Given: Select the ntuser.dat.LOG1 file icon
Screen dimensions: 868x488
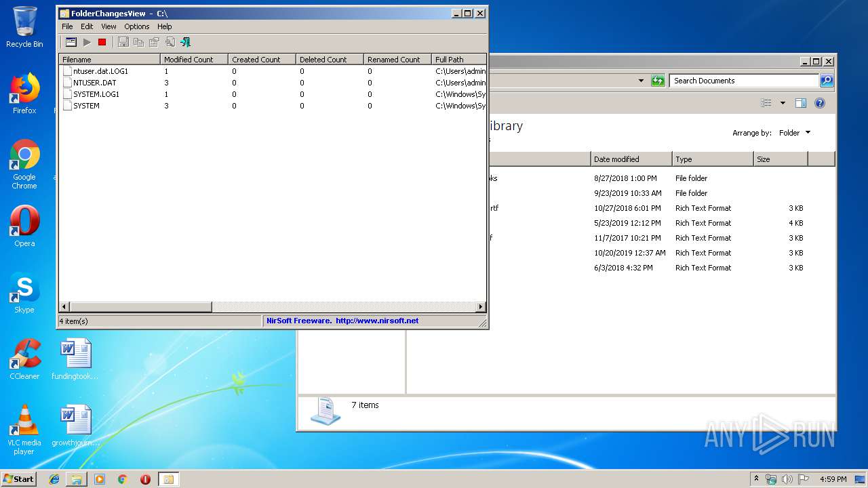Looking at the screenshot, I should 67,71.
